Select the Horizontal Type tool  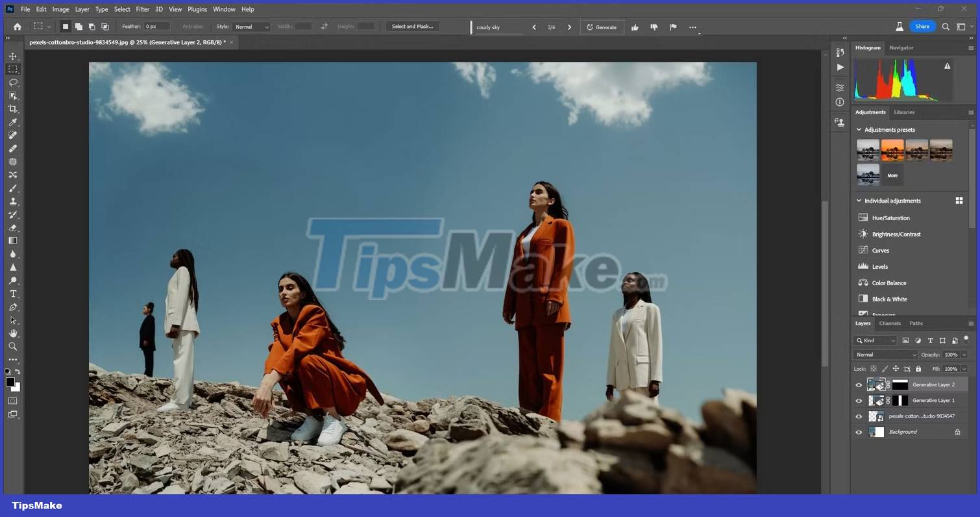point(13,294)
